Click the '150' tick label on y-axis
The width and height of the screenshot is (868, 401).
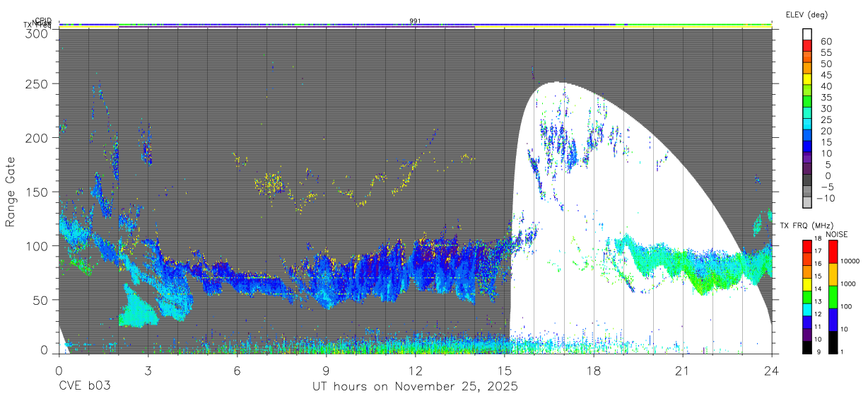(x=38, y=192)
